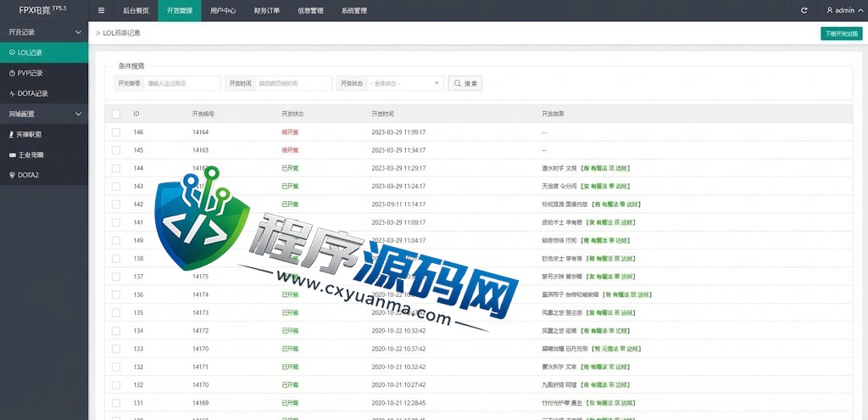Open 王者荣耀 in the sidebar
The image size is (868, 420).
pyautogui.click(x=44, y=155)
